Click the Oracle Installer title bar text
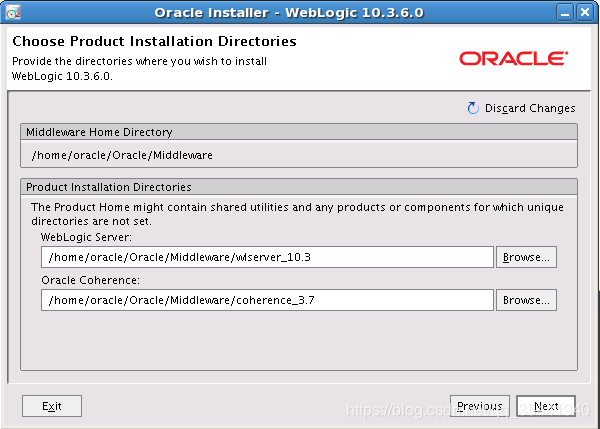 (x=289, y=13)
